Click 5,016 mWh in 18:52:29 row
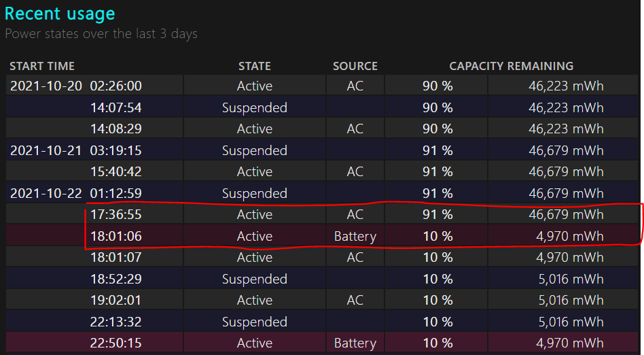Screen dimensions: 644x355 (x=571, y=279)
